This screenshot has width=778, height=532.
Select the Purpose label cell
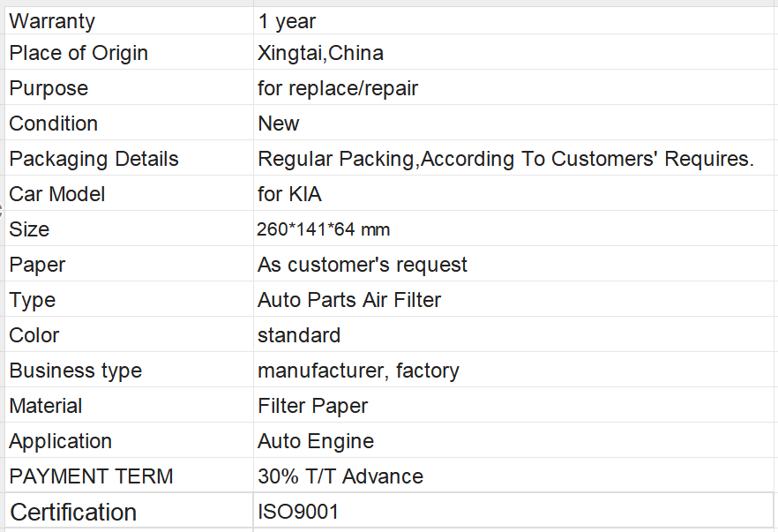129,87
